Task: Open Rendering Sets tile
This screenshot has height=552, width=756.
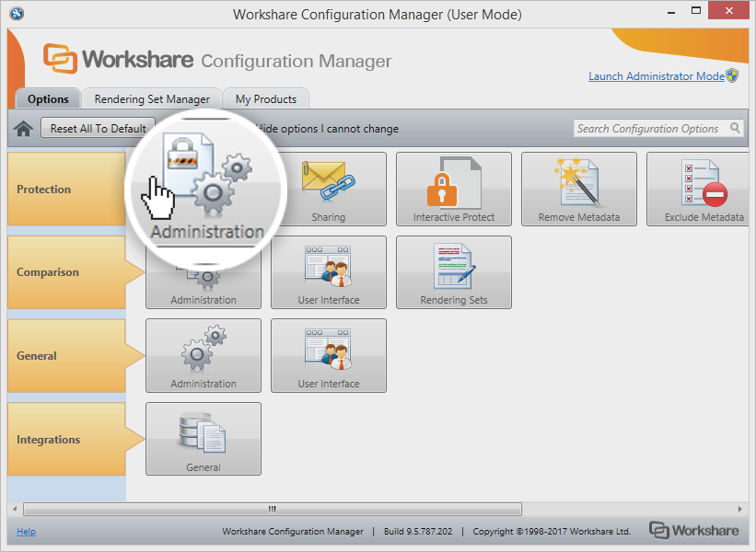Action: pos(454,272)
